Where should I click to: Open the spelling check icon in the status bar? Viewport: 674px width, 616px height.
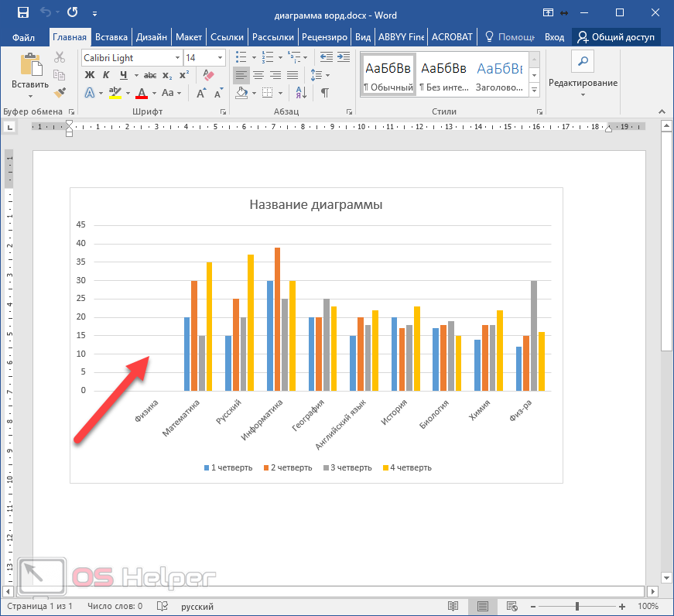click(163, 607)
